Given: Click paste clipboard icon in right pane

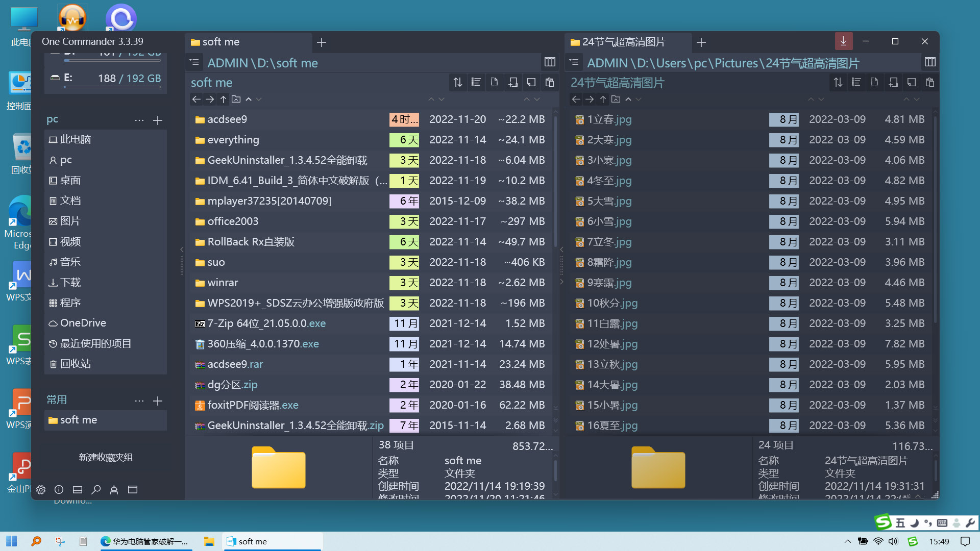Looking at the screenshot, I should [x=930, y=82].
